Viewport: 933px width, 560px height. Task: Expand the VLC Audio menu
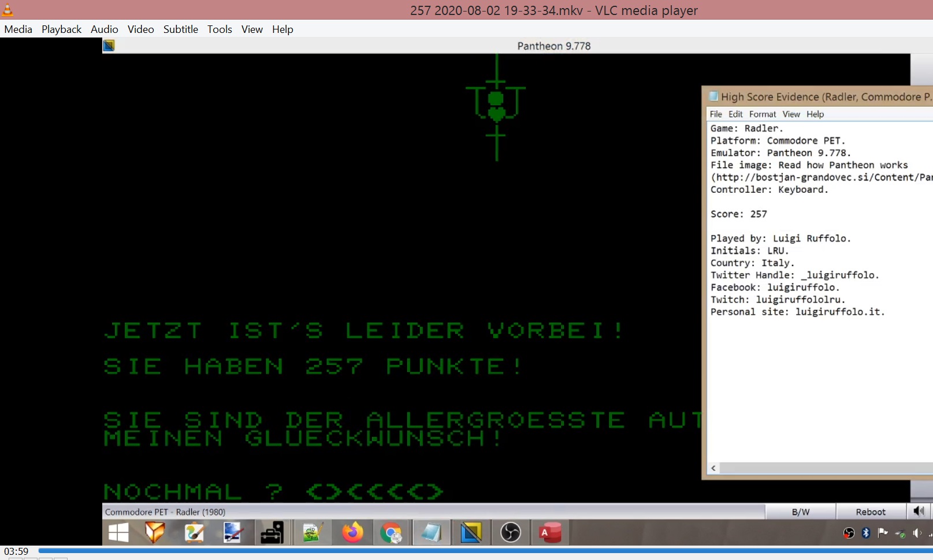[104, 29]
